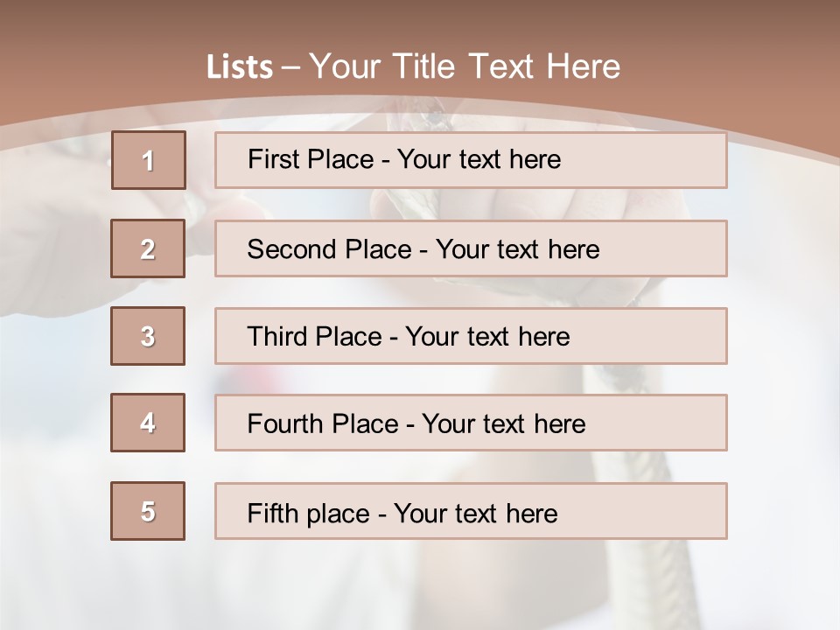
Task: Select the Third Place text box
Action: pyautogui.click(x=471, y=336)
